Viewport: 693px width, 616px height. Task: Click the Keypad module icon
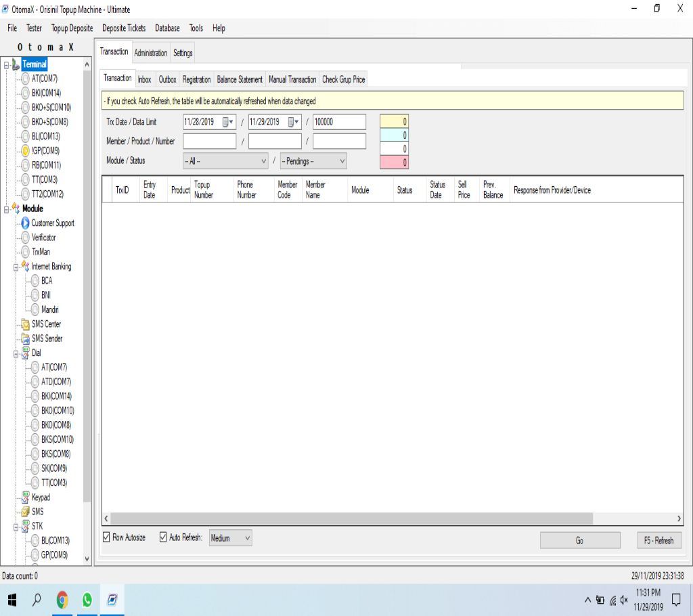(x=26, y=498)
